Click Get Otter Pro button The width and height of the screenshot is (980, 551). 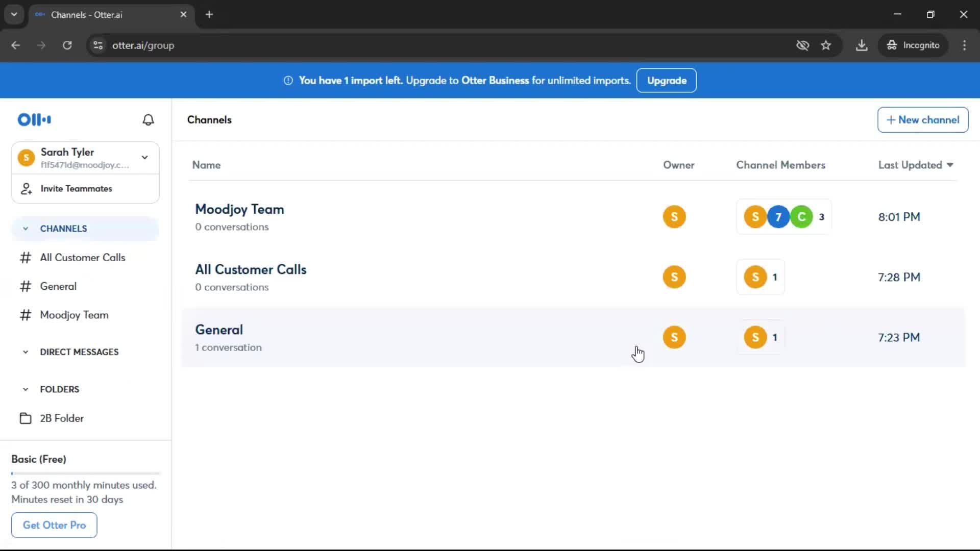tap(54, 525)
